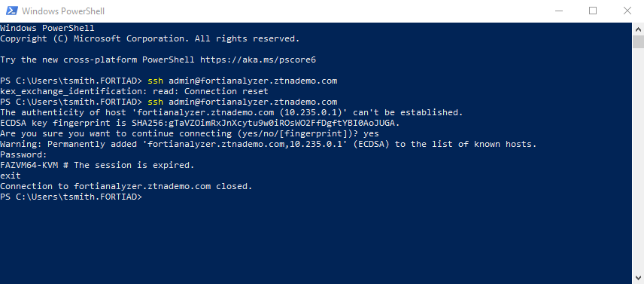
Task: Click the vertical scrollbar thumb
Action: point(638,41)
